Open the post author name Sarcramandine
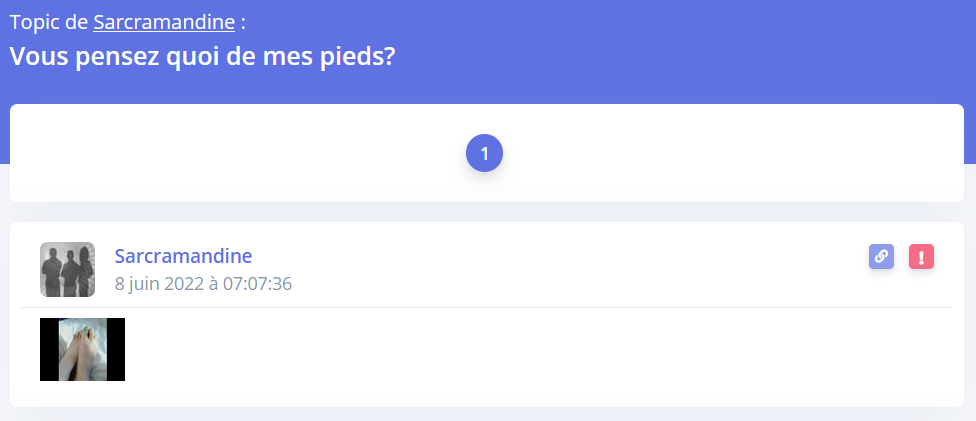Viewport: 976px width, 421px height. [x=184, y=256]
